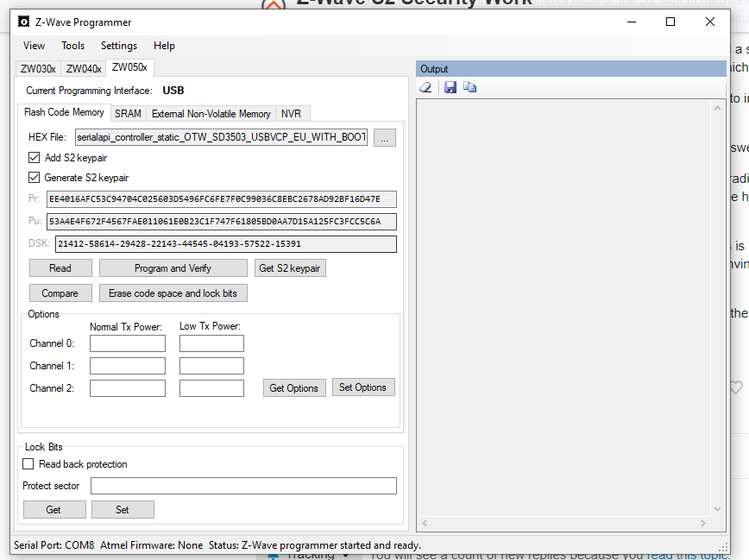Click the 'Atmel Firmware: None' status text
Viewport: 749px width, 560px height.
[151, 545]
